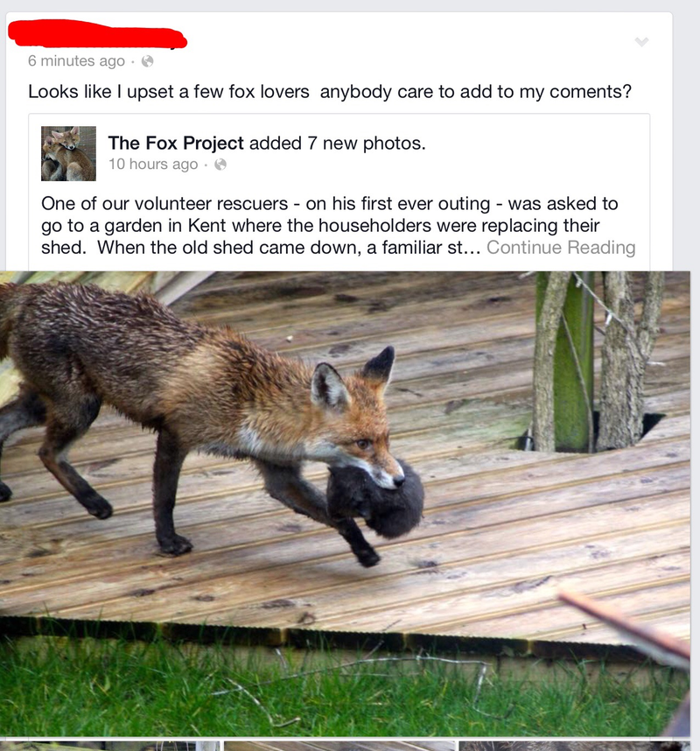Click the "Looks like I upset" post text
This screenshot has width=700, height=751.
click(329, 92)
